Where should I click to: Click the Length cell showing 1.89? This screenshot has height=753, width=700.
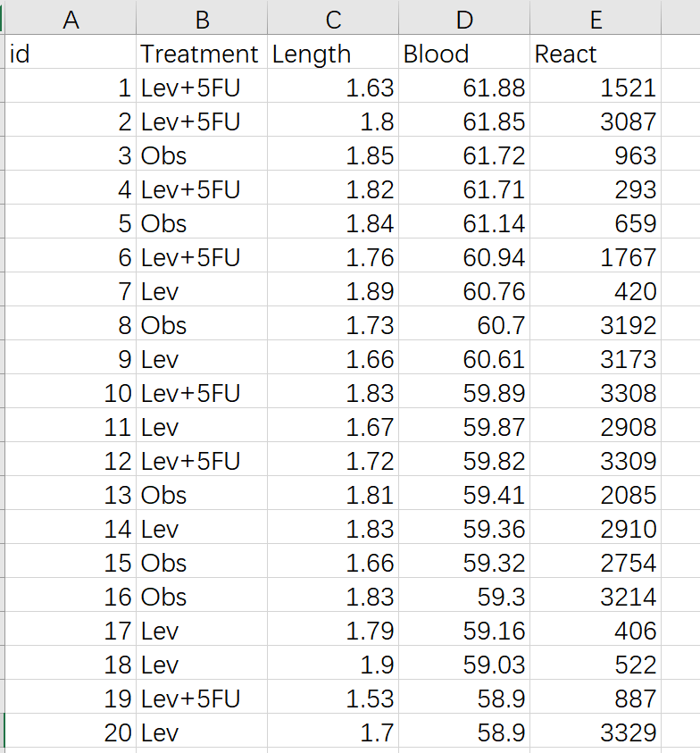pyautogui.click(x=333, y=291)
